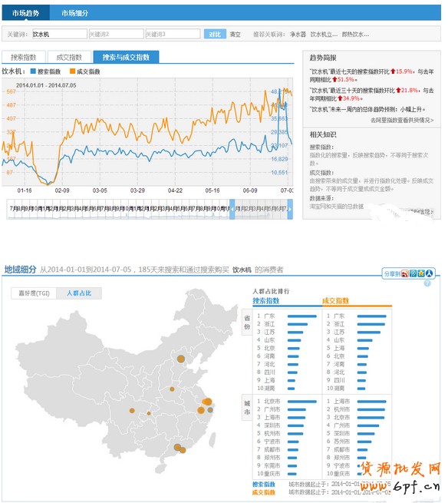Click 上海市 ranked first in 成交指数 cities
The height and width of the screenshot is (503, 448).
pyautogui.click(x=341, y=402)
